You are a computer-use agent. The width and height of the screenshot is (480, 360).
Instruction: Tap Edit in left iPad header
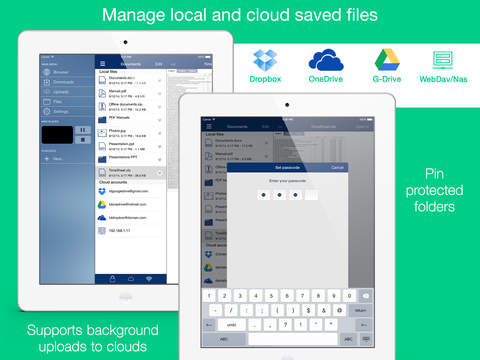pos(159,64)
